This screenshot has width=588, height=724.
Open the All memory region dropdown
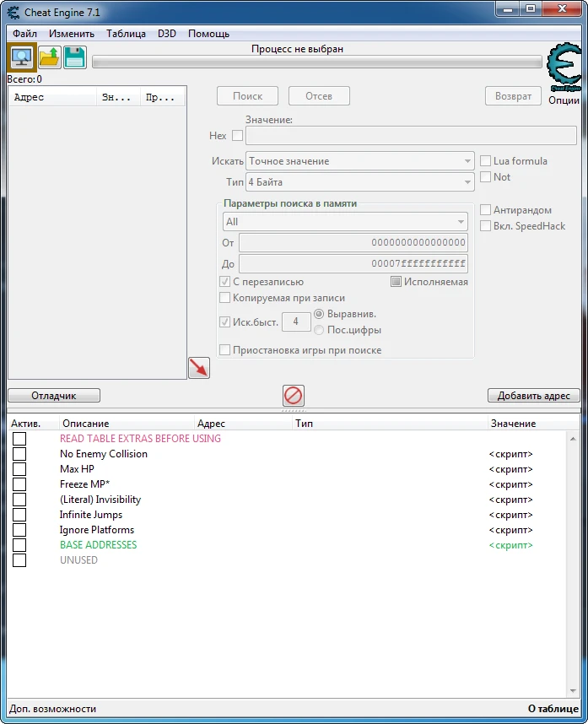tap(345, 222)
